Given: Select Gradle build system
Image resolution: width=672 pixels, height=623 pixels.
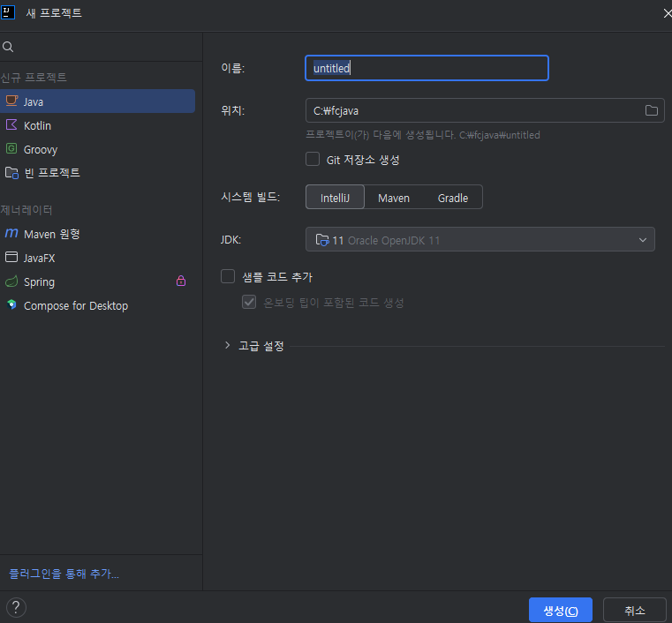Looking at the screenshot, I should pyautogui.click(x=453, y=198).
